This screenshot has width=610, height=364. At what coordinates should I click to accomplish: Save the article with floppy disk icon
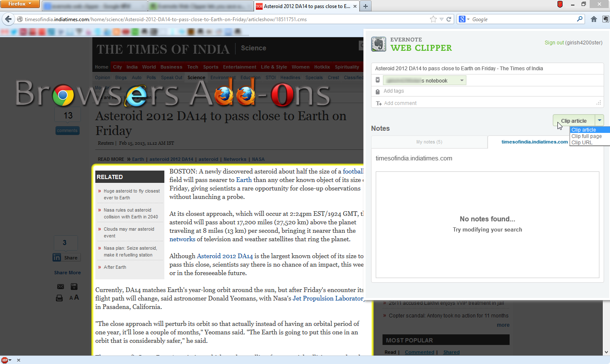(x=74, y=287)
